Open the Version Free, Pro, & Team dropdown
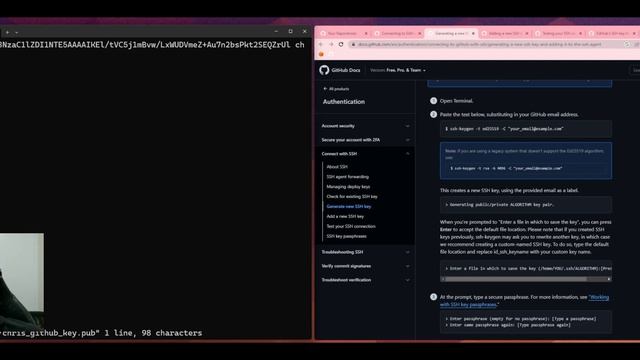The image size is (640, 360). click(x=398, y=70)
